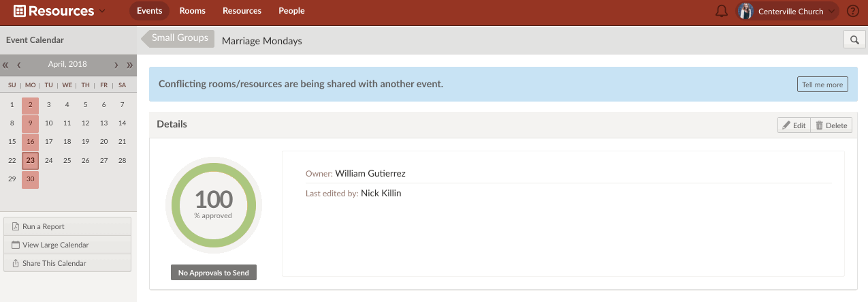This screenshot has width=868, height=302.
Task: Open the People tab
Action: coord(291,11)
